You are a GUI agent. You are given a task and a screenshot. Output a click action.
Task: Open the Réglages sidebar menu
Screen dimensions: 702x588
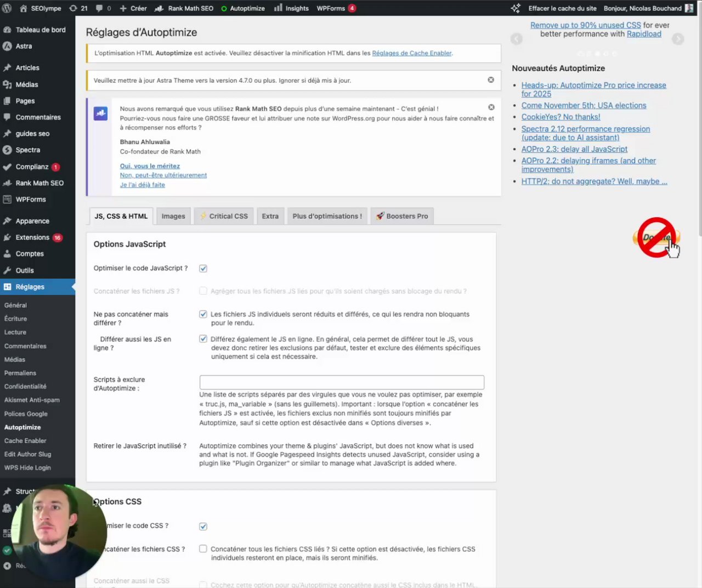coord(37,287)
